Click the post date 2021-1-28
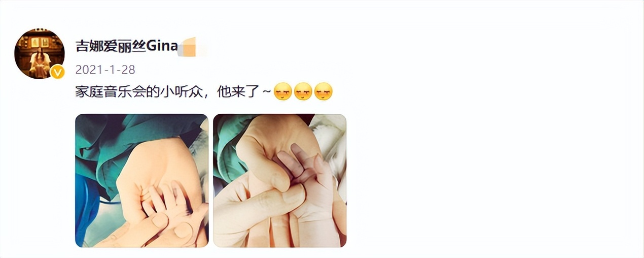Screen dimensions: 644x258 (105, 70)
